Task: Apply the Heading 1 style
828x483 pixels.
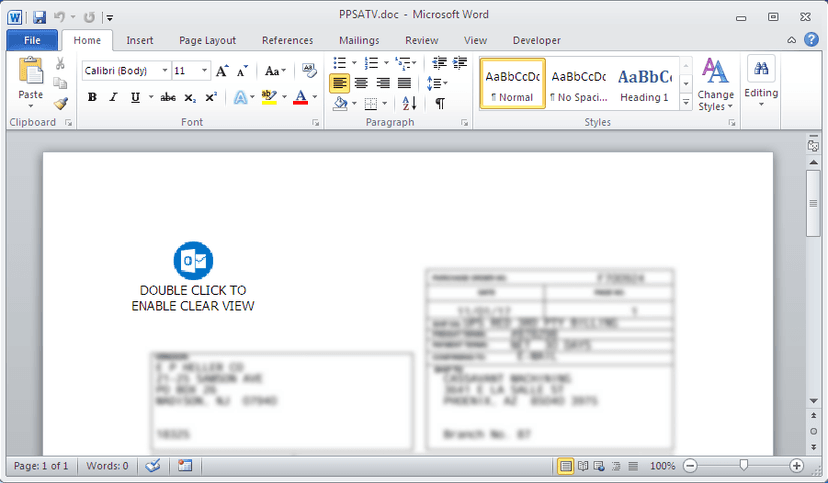Action: coord(644,84)
